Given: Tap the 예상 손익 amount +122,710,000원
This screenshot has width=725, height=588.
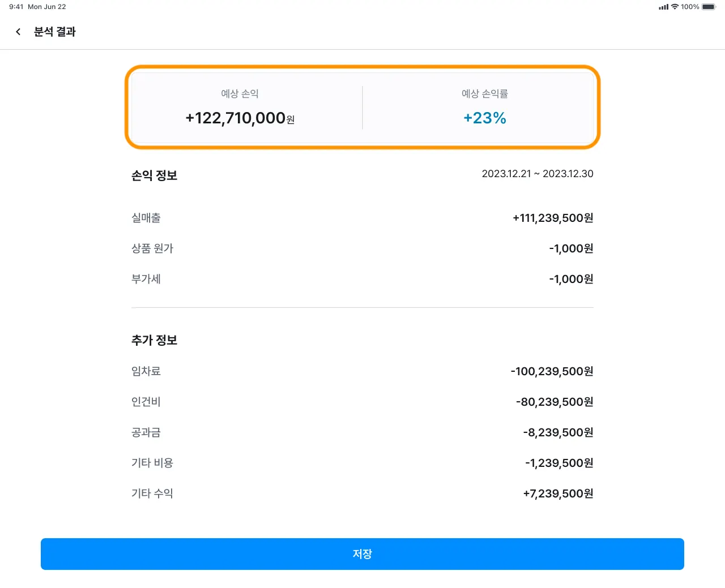Looking at the screenshot, I should pyautogui.click(x=240, y=118).
